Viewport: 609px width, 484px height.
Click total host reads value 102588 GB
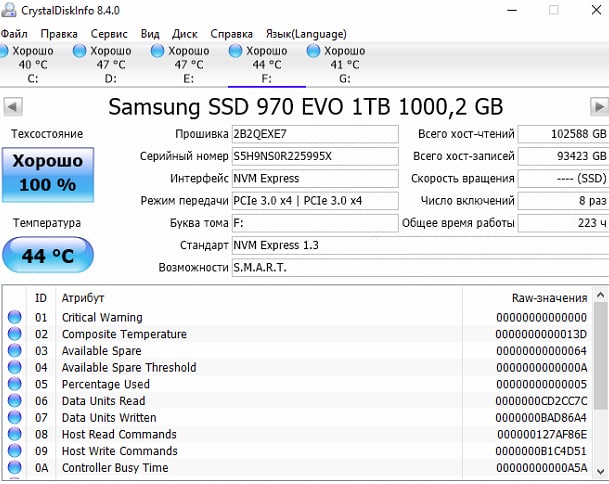tap(563, 134)
